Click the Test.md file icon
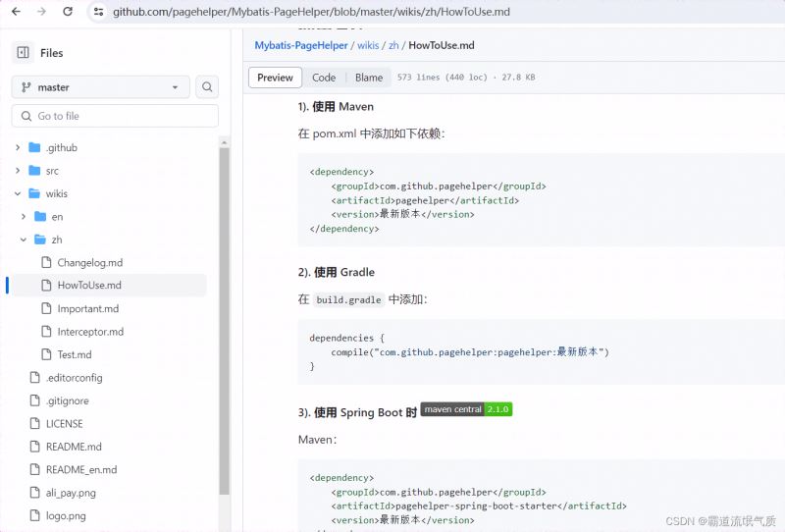Screen dimensions: 785x532 (x=46, y=354)
